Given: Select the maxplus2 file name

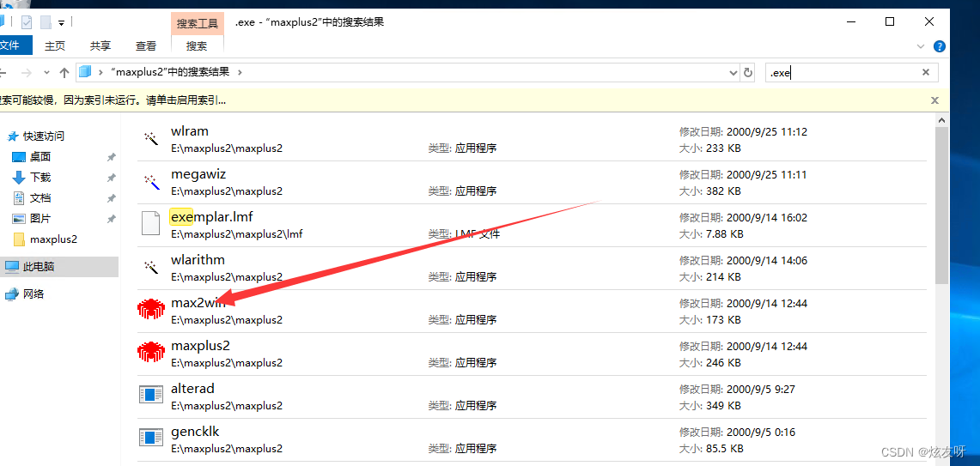Looking at the screenshot, I should 201,346.
